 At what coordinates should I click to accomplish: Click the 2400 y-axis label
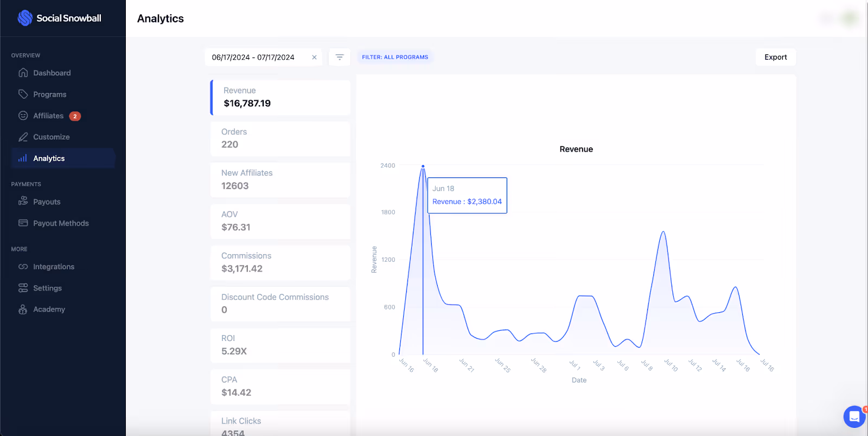click(388, 166)
